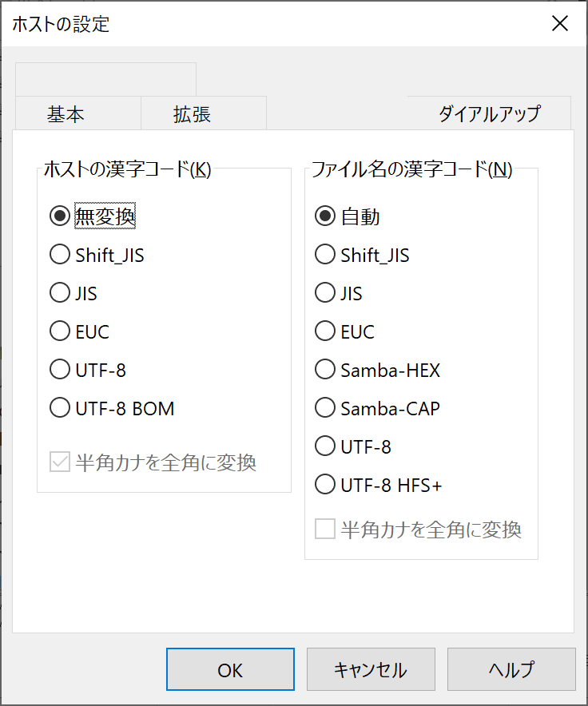Confirm settings with the OK button

[x=230, y=669]
